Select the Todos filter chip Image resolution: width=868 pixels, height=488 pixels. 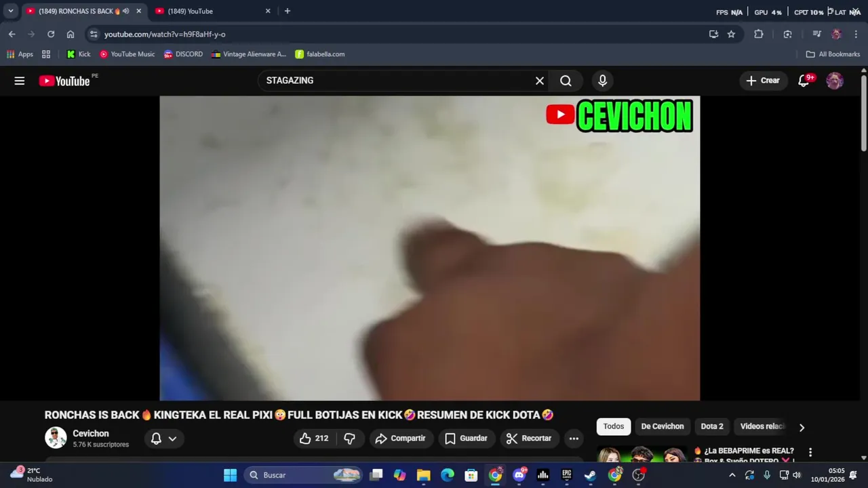coord(614,426)
